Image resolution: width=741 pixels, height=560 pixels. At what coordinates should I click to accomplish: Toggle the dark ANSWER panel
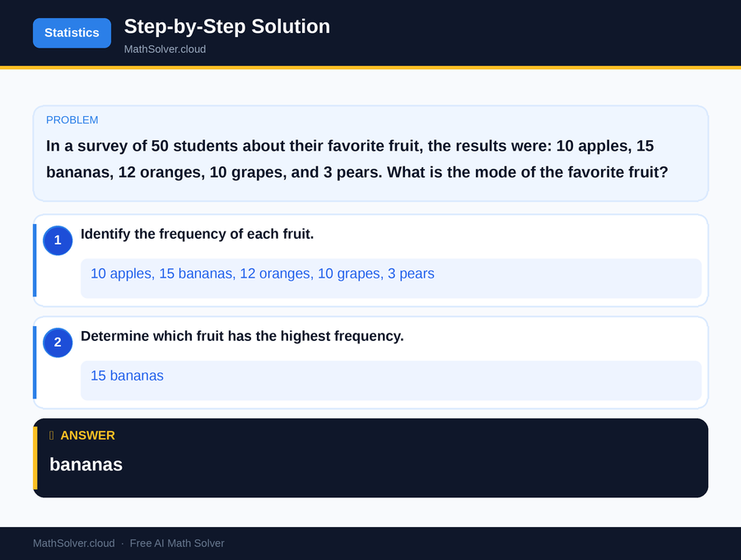tap(370, 457)
